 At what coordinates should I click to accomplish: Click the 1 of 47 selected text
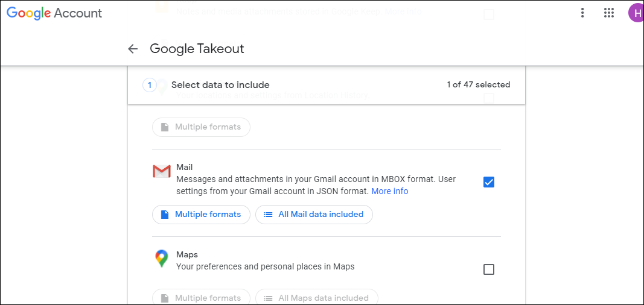(x=479, y=85)
